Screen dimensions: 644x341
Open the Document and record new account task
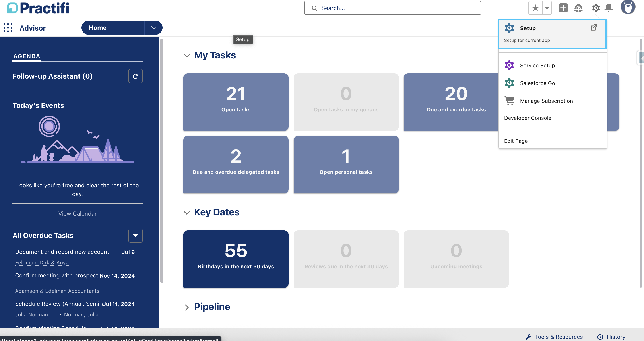62,252
